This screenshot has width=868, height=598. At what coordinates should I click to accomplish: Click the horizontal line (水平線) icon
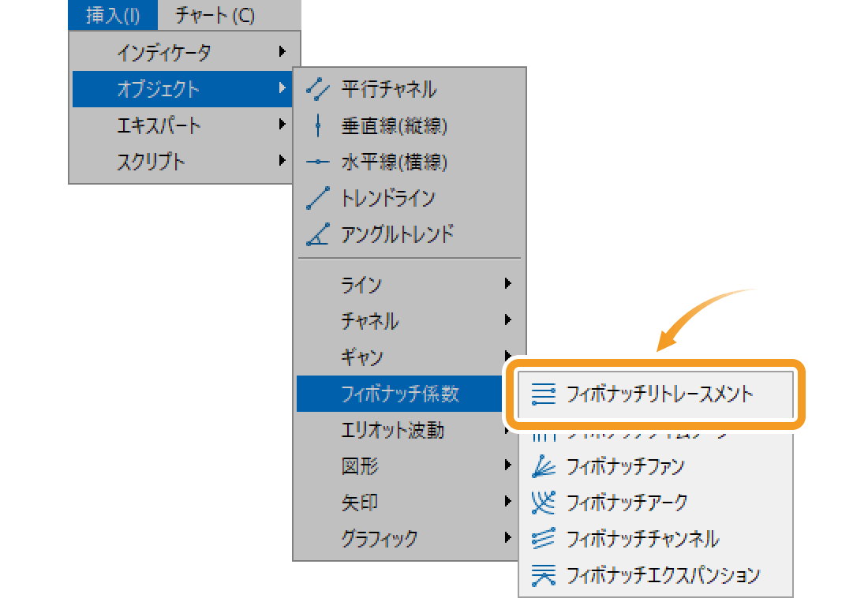pos(318,162)
